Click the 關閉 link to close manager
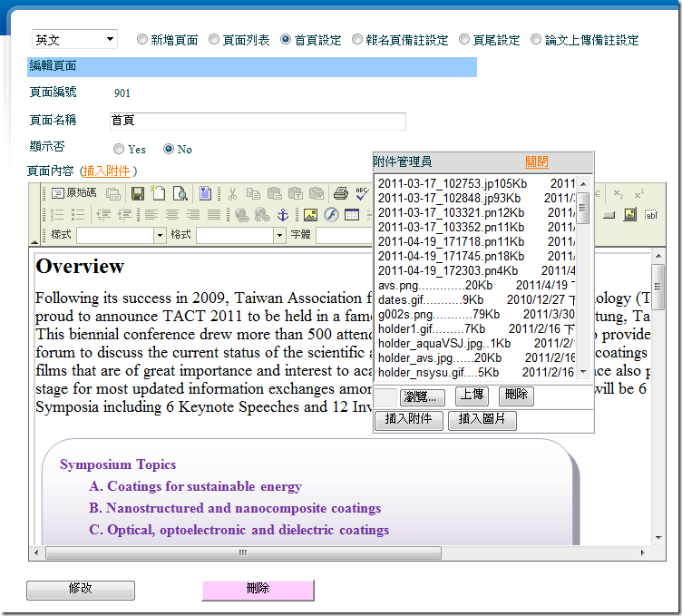 tap(536, 161)
